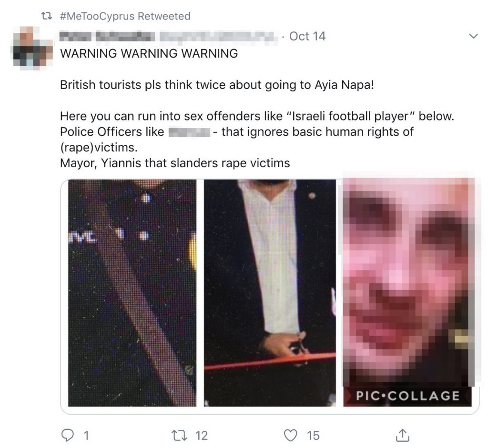Open the pixelated face photo
The height and width of the screenshot is (448, 488).
coord(408,283)
